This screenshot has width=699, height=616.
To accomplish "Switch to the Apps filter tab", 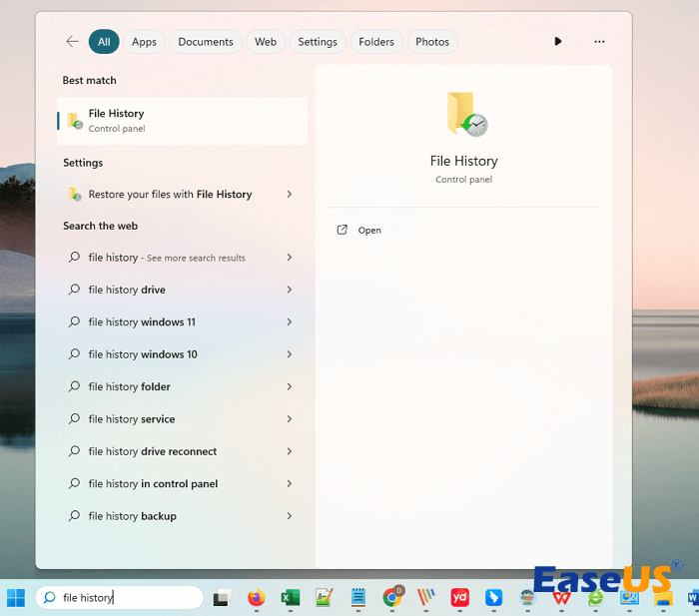I will [144, 42].
